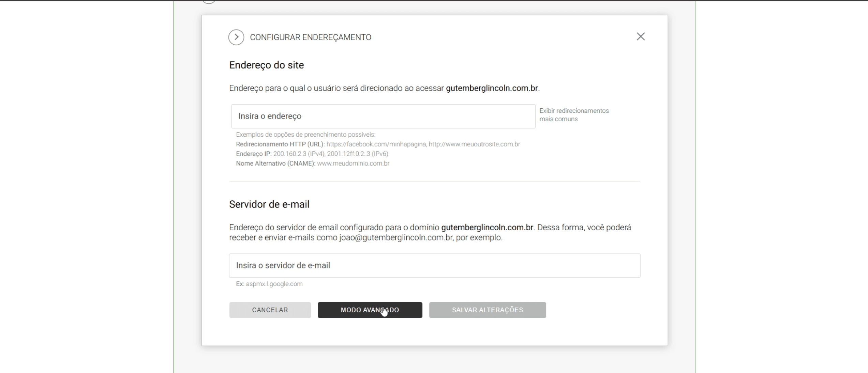Click SALVAR ALTERAÇÕES button
This screenshot has width=868, height=373.
coord(487,310)
